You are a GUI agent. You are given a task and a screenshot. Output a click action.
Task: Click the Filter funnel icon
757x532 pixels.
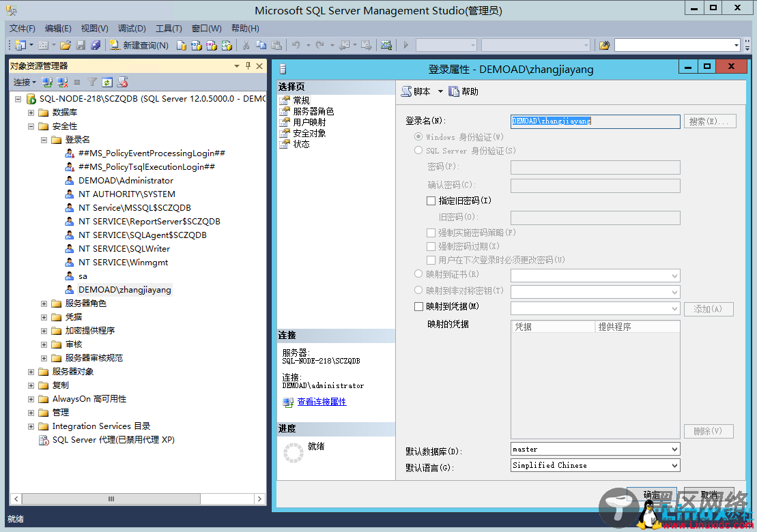coord(92,83)
